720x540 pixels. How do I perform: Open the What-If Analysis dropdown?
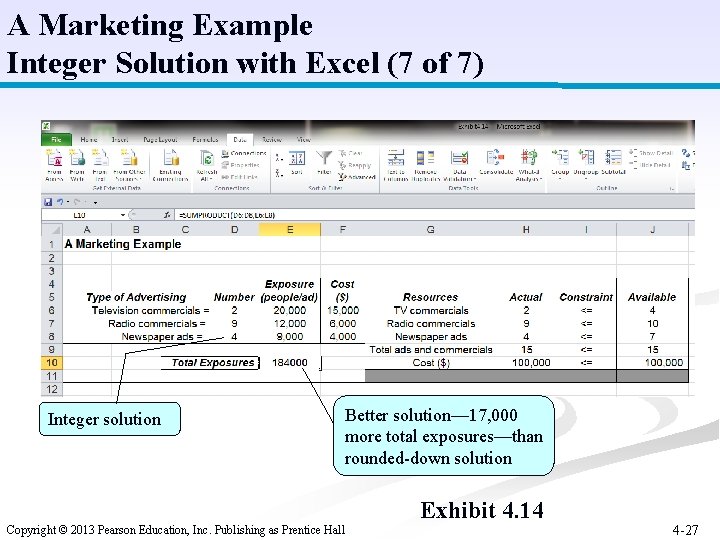pyautogui.click(x=529, y=165)
